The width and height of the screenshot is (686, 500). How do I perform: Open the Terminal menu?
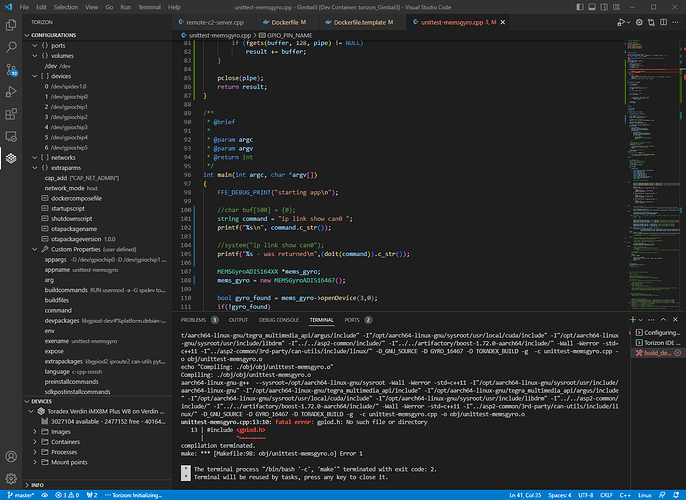[149, 7]
